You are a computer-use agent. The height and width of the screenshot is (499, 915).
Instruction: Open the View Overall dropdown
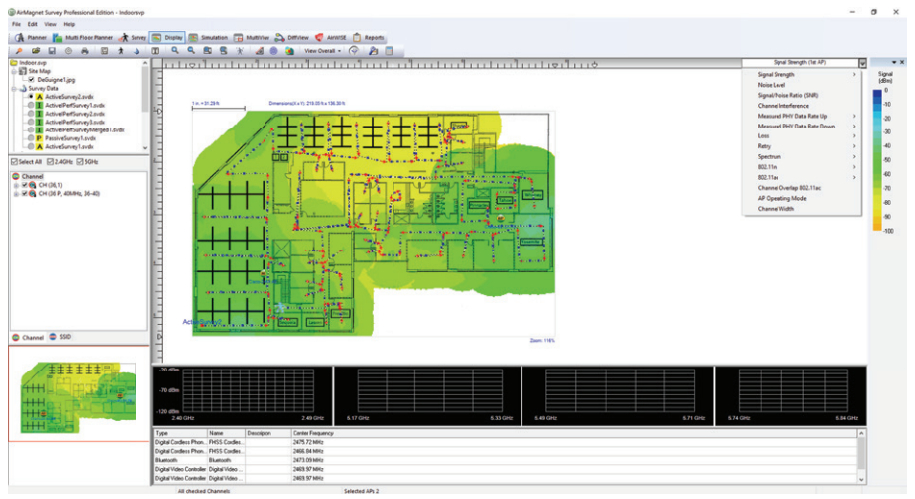(323, 51)
